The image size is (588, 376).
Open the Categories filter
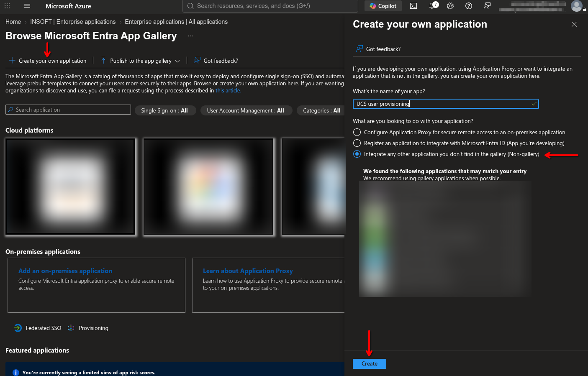321,110
